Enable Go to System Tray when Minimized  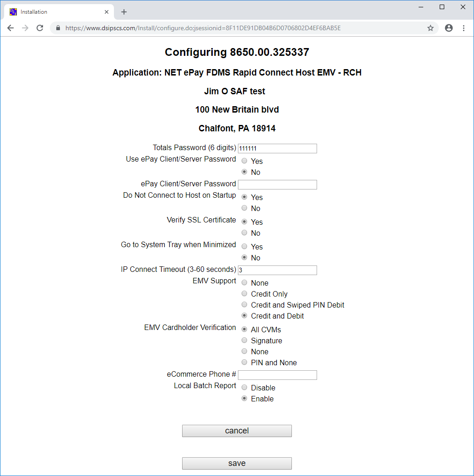pos(244,246)
